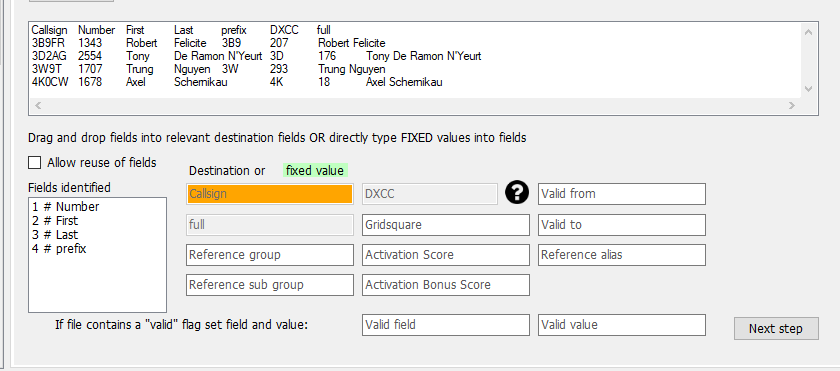The height and width of the screenshot is (371, 840).
Task: Select the Callsign destination field
Action: [270, 194]
